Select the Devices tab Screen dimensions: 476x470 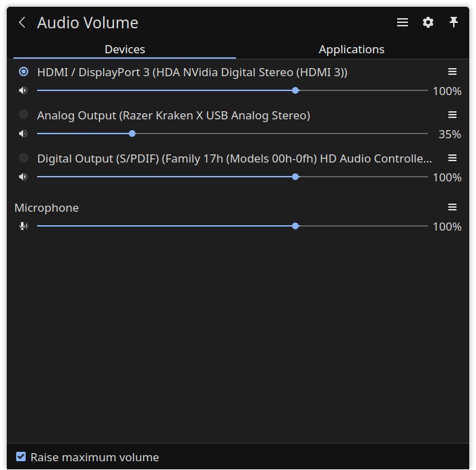pos(125,49)
